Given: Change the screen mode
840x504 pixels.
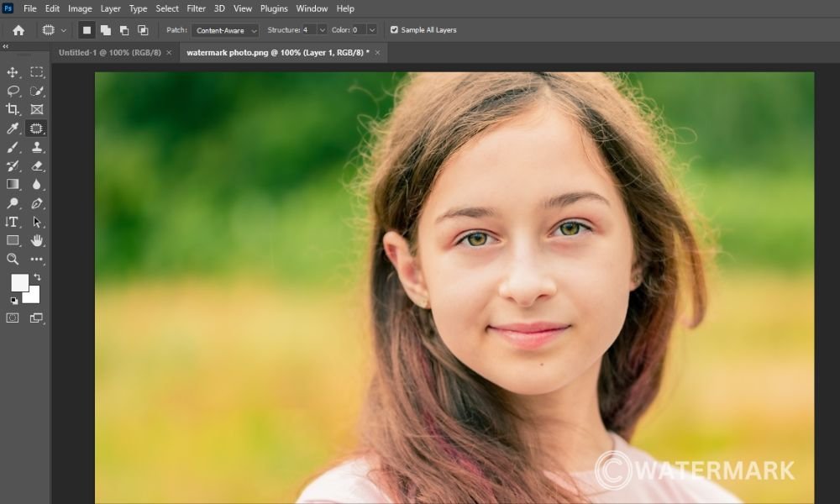Looking at the screenshot, I should pyautogui.click(x=36, y=318).
